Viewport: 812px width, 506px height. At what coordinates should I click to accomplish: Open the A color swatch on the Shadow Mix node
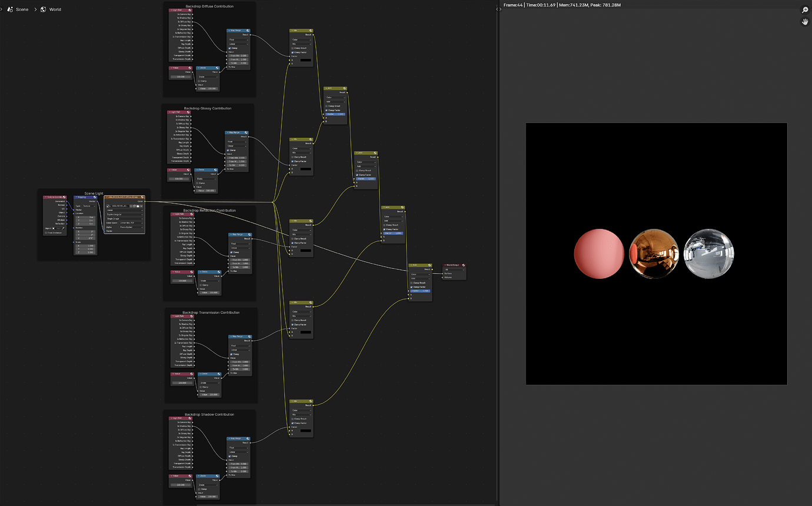[305, 431]
